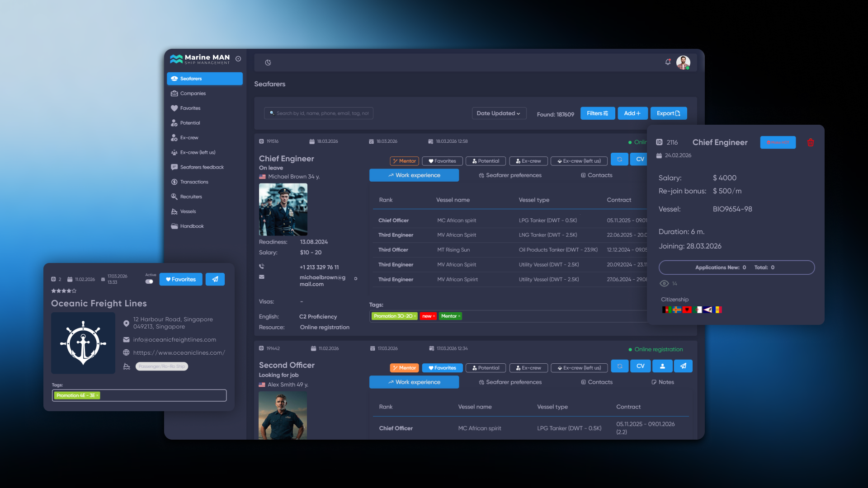Toggle Favorites tag for Michael Brown
The width and height of the screenshot is (868, 488).
pos(442,161)
